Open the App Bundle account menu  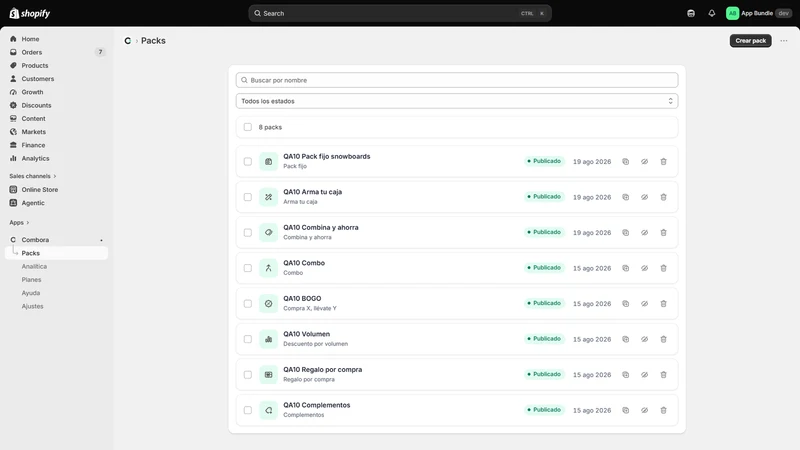tap(759, 13)
